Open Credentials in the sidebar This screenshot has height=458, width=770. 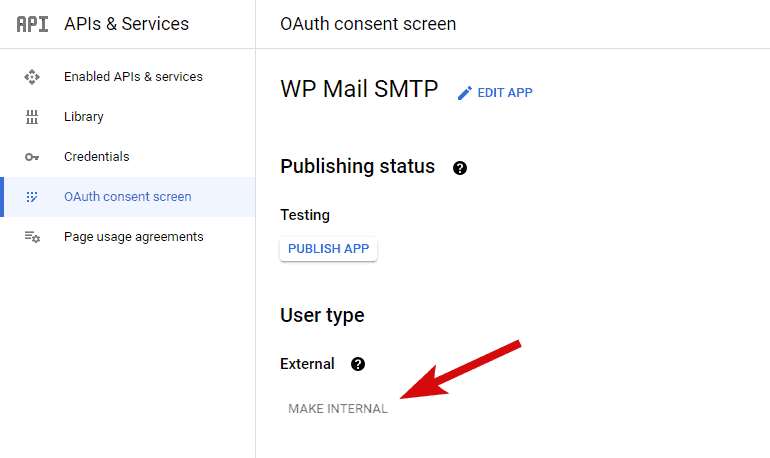[x=128, y=157]
